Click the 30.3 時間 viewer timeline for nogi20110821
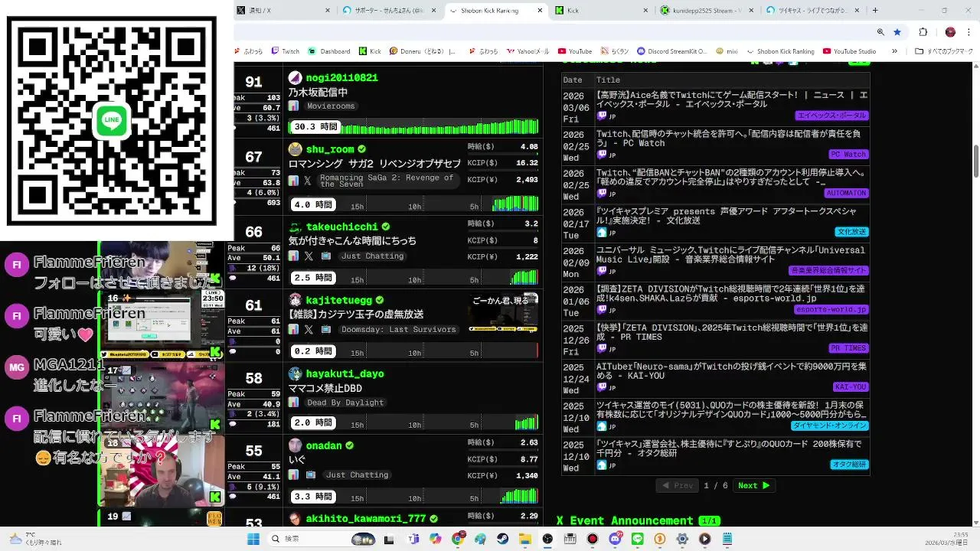 tap(413, 127)
